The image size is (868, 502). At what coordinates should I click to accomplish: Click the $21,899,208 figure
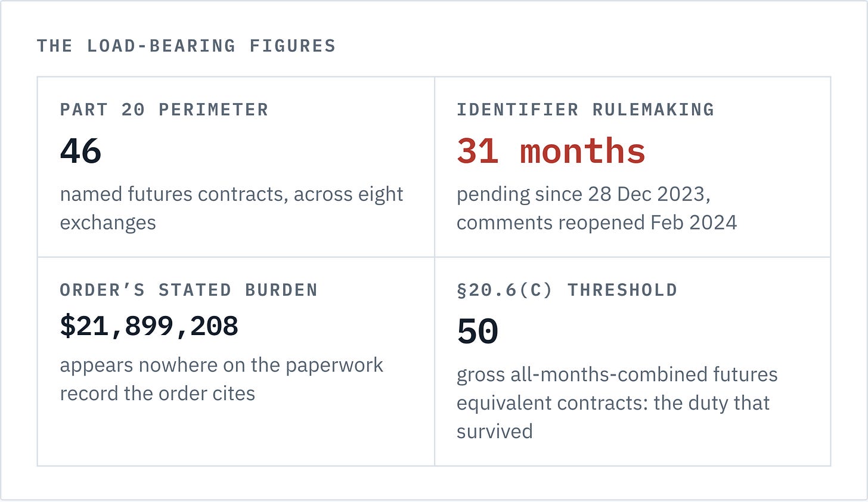(x=149, y=326)
